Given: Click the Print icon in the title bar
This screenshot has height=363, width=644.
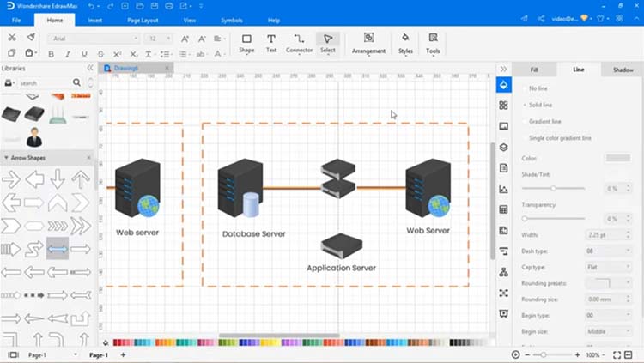Looking at the screenshot, I should 169,6.
